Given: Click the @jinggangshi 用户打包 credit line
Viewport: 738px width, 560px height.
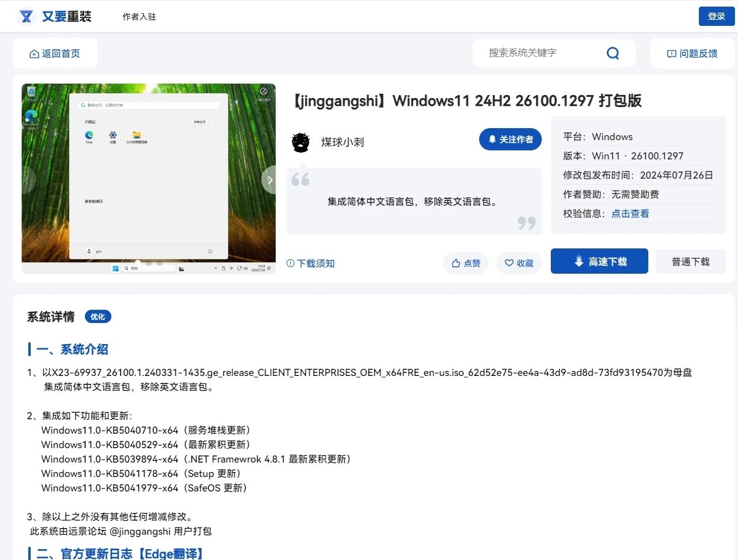Looking at the screenshot, I should 121,531.
